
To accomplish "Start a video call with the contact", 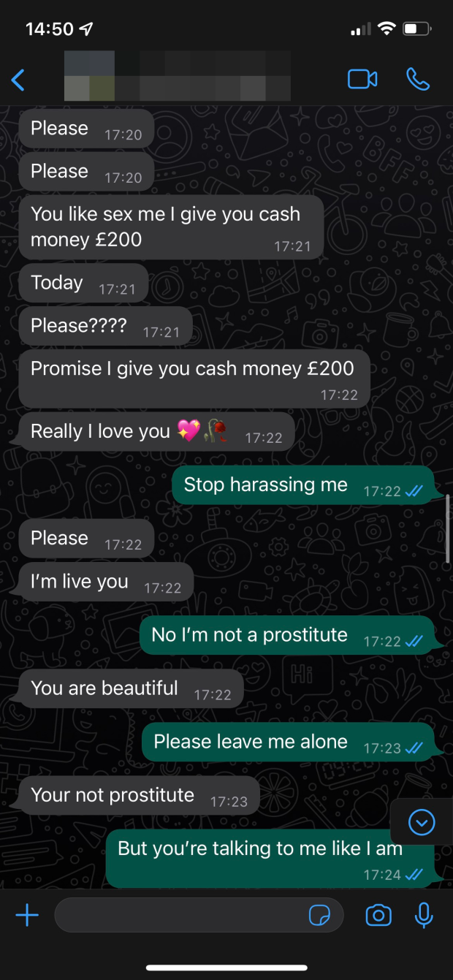I will (x=362, y=79).
